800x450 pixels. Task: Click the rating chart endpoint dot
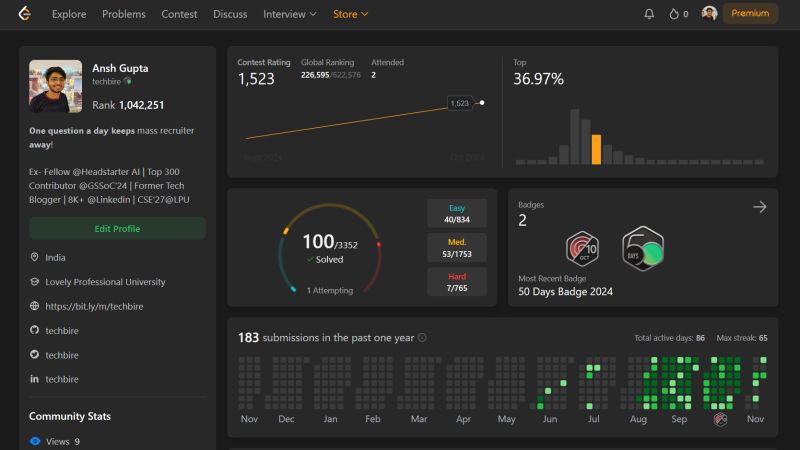point(482,103)
